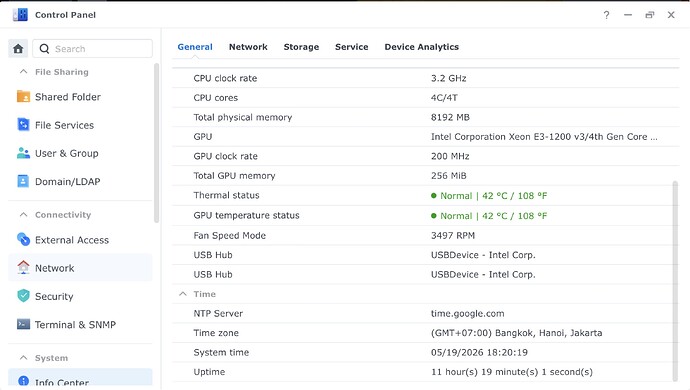Select the CPU cores value 4C/4T

[x=444, y=97]
